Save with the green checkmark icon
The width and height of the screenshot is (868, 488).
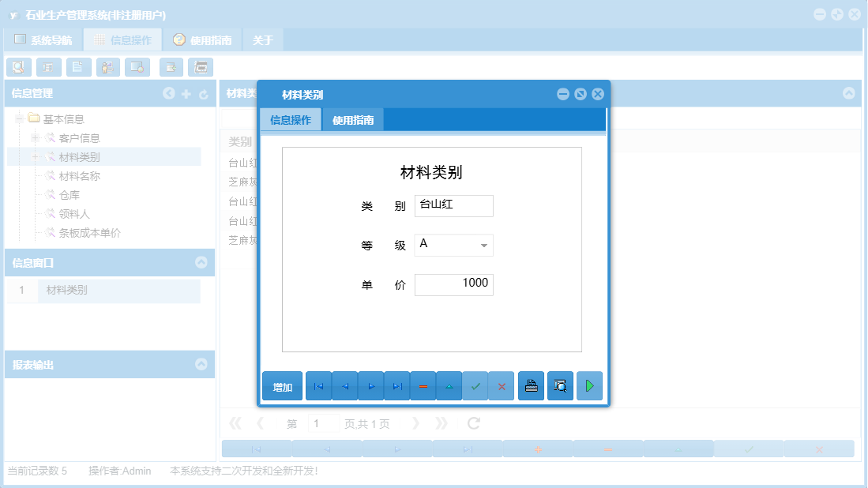(x=475, y=386)
